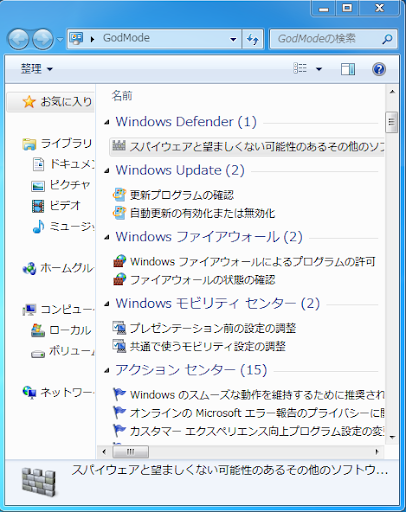This screenshot has height=512, width=406.
Task: Select Windows のスムーズな動作を維持 item
Action: coord(257,395)
